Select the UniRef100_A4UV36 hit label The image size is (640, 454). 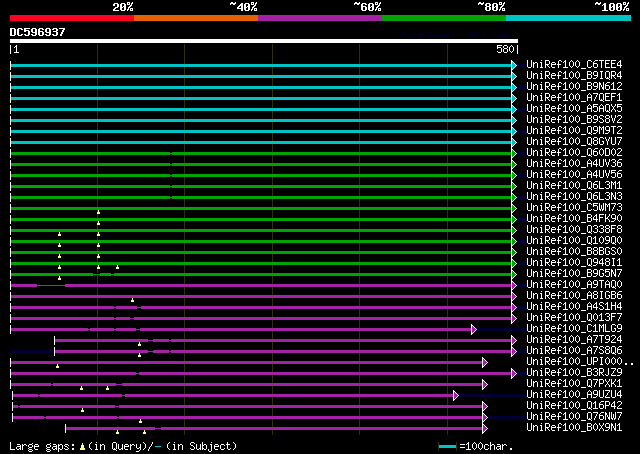click(573, 164)
